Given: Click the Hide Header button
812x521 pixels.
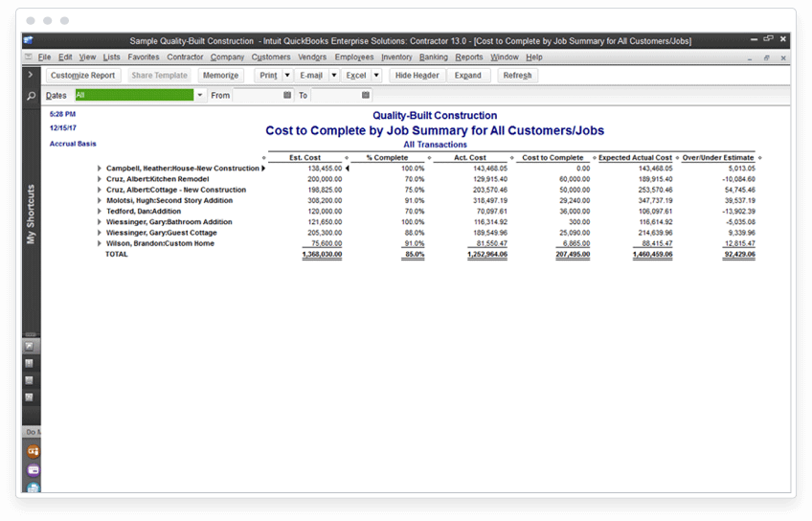Looking at the screenshot, I should (x=417, y=75).
